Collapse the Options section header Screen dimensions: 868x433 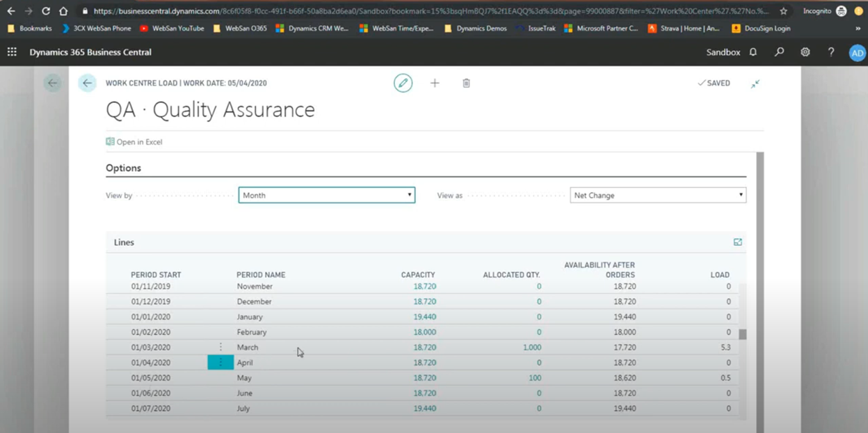click(x=124, y=168)
